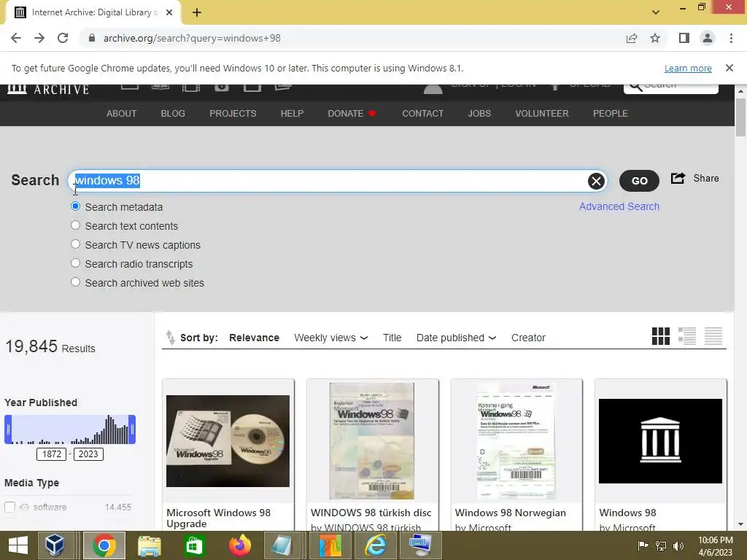Click Learn more about Chrome updates
Screen dimensions: 747x560
tap(688, 68)
